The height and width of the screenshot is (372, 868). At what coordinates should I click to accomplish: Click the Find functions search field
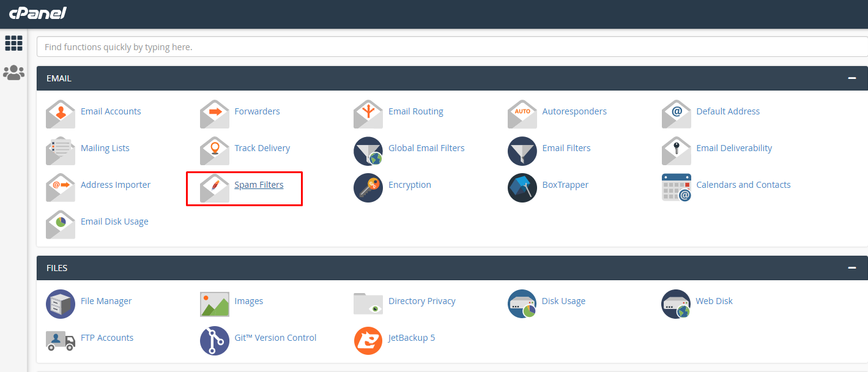(451, 46)
